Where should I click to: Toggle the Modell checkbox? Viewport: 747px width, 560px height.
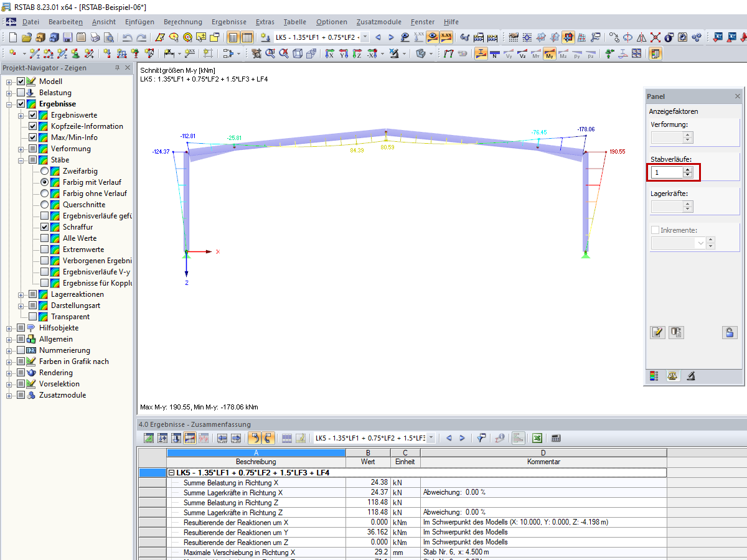(x=21, y=82)
